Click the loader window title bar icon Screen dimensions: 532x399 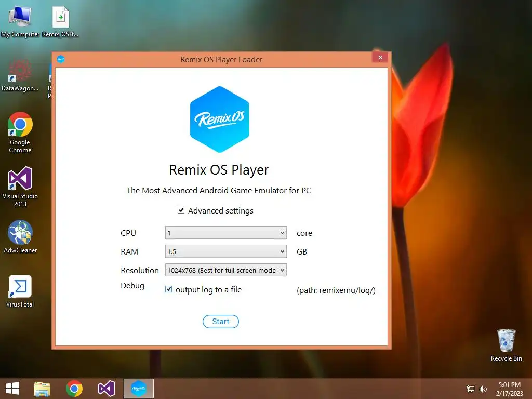coord(61,59)
